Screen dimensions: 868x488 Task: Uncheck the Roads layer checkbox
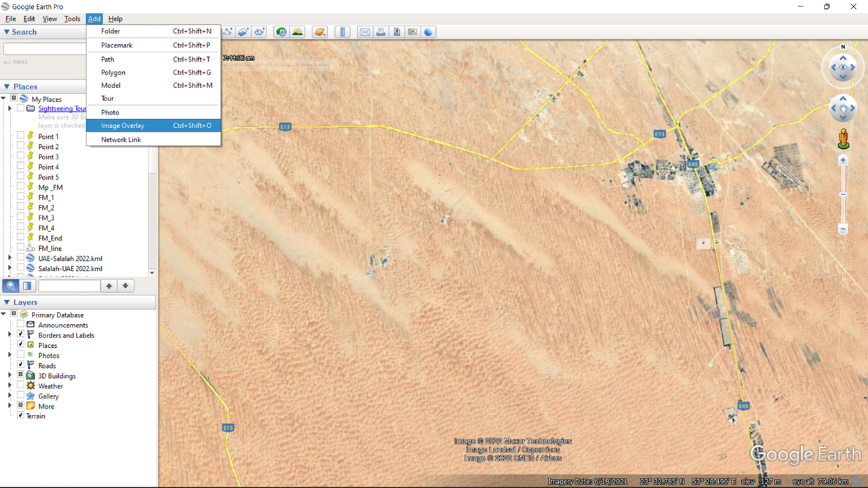click(x=20, y=365)
